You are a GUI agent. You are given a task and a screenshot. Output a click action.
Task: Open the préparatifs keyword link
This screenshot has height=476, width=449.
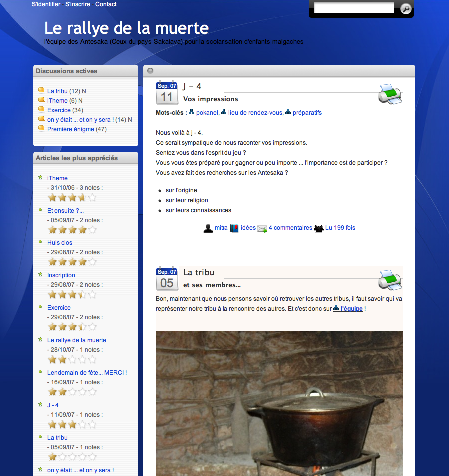[307, 113]
